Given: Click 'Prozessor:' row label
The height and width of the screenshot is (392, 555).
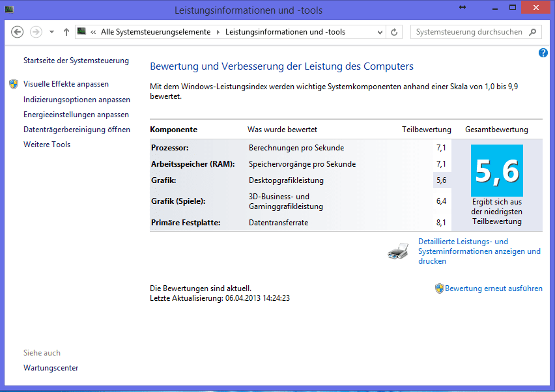Looking at the screenshot, I should click(x=170, y=148).
